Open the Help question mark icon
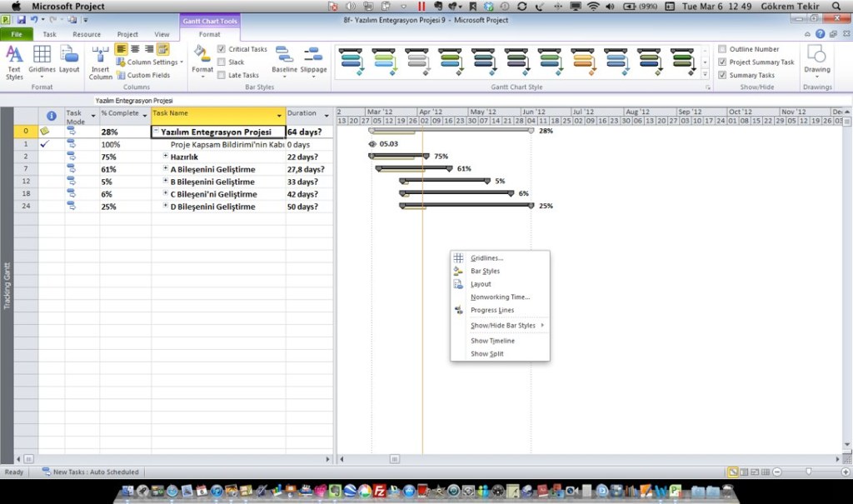Viewport: 853px width, 504px height. tap(821, 34)
